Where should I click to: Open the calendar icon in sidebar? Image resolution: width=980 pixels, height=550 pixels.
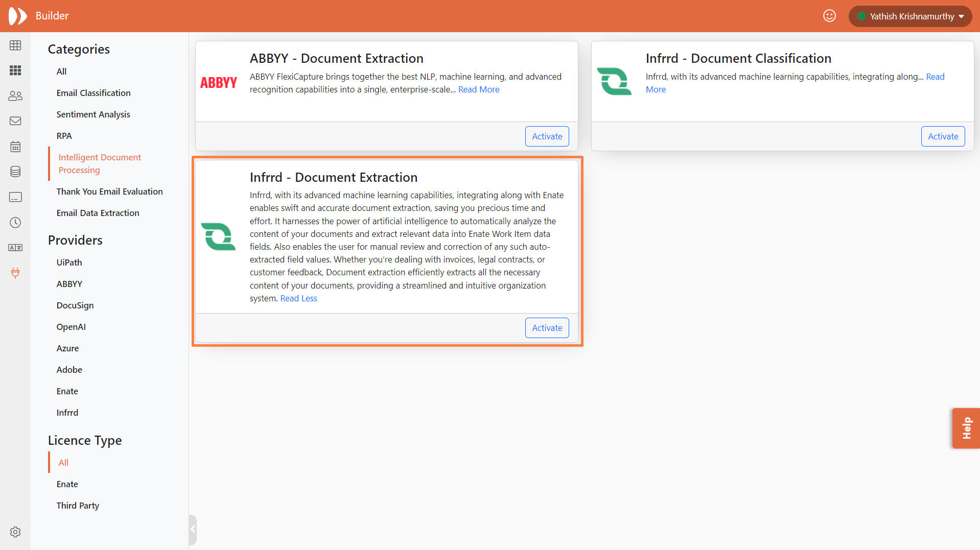tap(15, 147)
